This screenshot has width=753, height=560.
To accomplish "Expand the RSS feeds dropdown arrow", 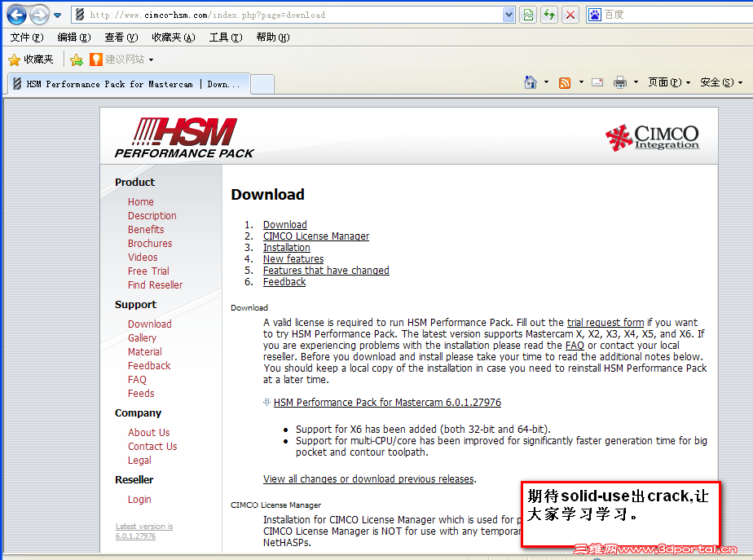I will (581, 82).
